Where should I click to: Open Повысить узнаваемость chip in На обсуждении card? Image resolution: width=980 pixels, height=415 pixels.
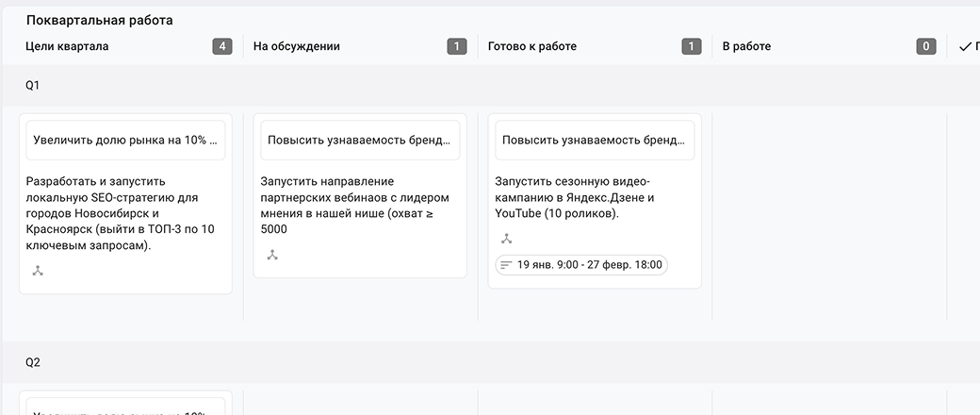360,141
